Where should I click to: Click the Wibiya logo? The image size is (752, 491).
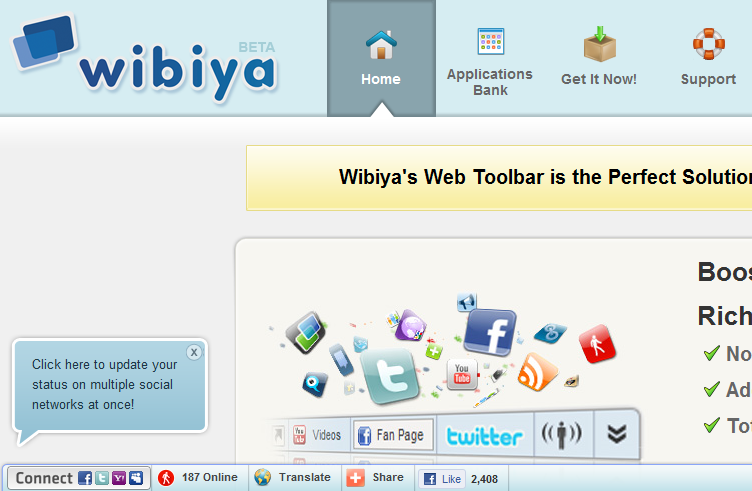pos(144,58)
